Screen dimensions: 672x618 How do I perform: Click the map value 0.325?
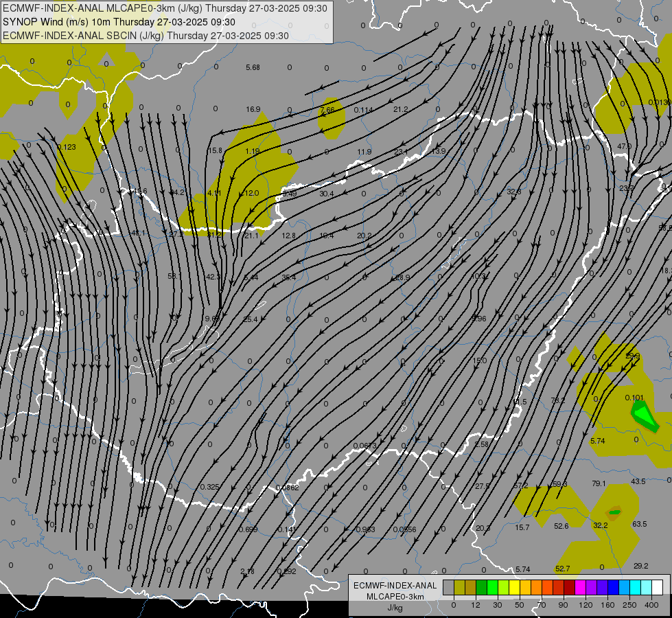pyautogui.click(x=209, y=487)
